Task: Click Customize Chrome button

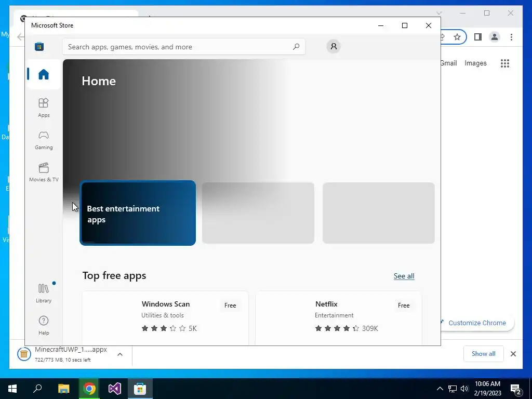Action: 477,323
